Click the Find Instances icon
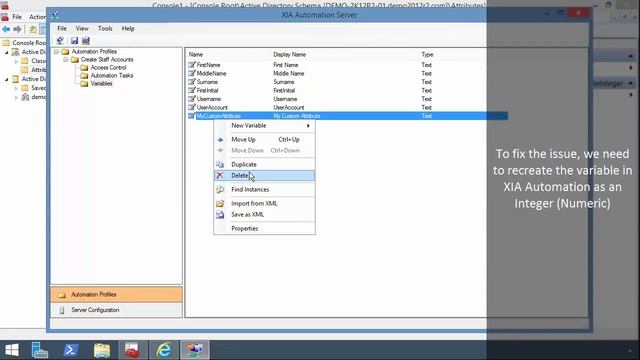 pyautogui.click(x=220, y=189)
